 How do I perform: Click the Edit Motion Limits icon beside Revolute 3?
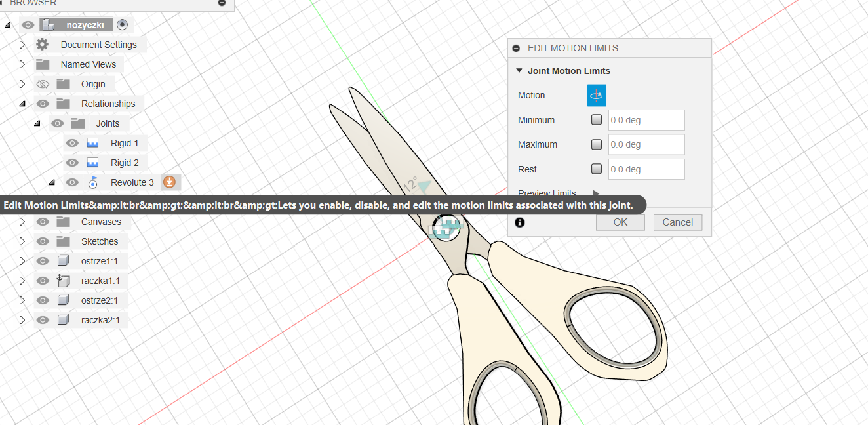coord(169,182)
